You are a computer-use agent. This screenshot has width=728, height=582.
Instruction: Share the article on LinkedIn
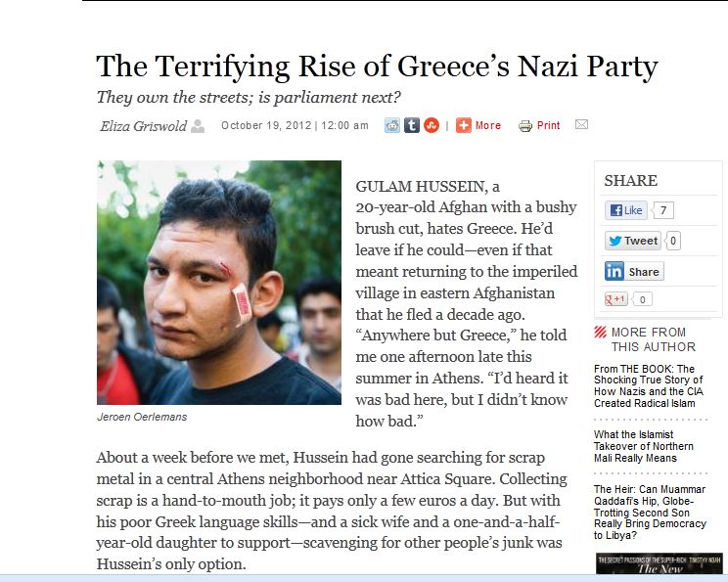coord(633,271)
